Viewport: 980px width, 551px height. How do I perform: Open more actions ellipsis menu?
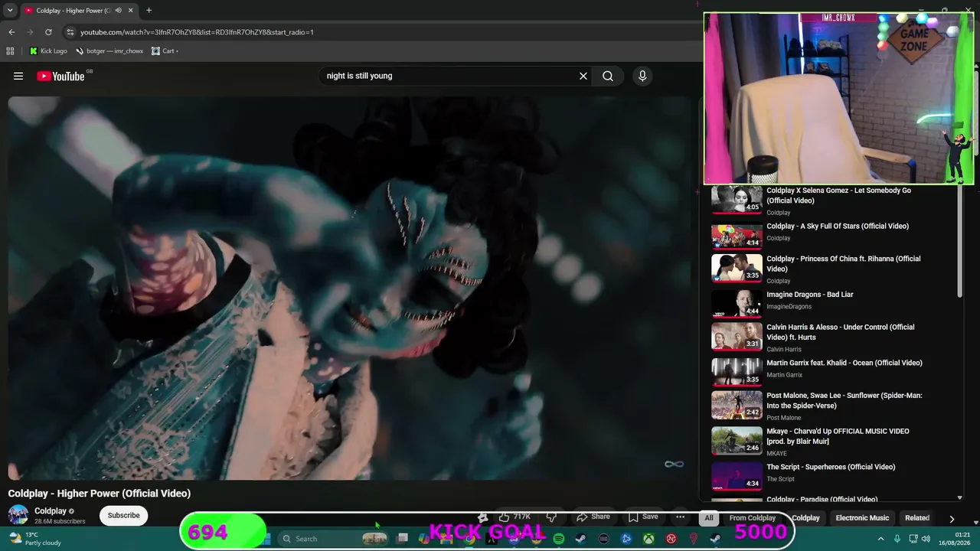(x=680, y=517)
